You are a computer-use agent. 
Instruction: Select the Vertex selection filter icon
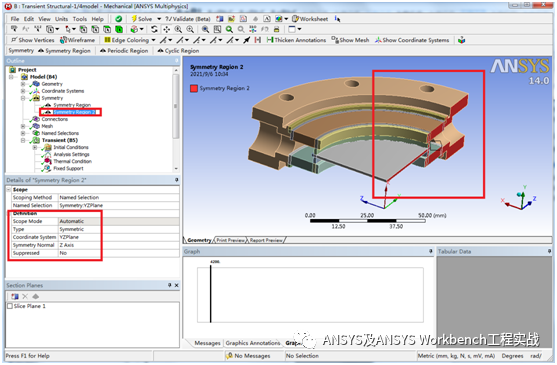coord(83,29)
